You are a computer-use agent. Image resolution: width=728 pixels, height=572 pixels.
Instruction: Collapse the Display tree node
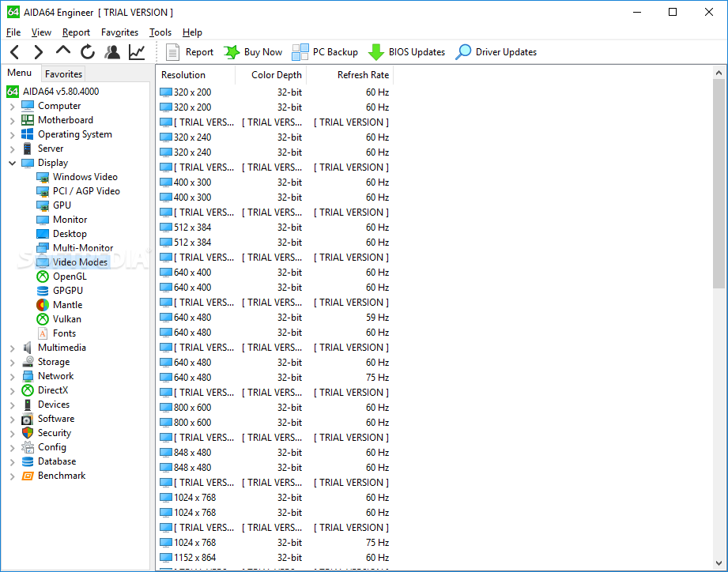pyautogui.click(x=13, y=164)
